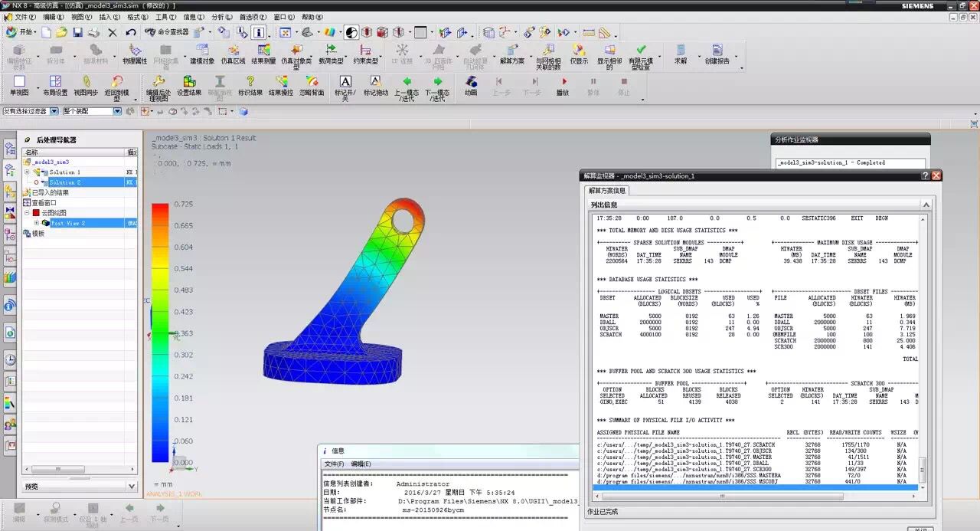Toggle the red checkbox beside 云图绘图

[x=35, y=213]
